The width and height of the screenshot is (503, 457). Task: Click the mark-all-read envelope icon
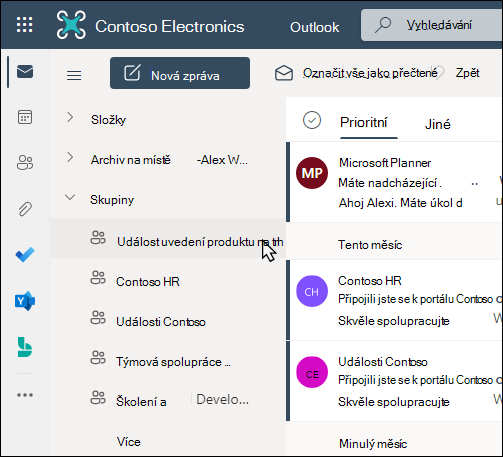click(284, 73)
